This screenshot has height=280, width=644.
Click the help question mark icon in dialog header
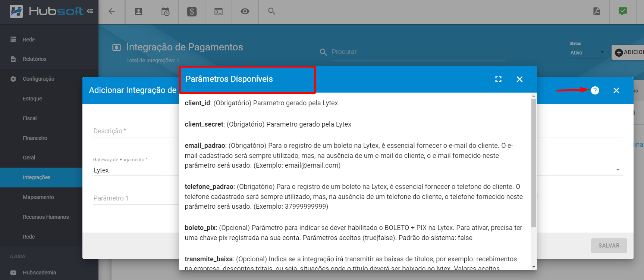coord(595,90)
